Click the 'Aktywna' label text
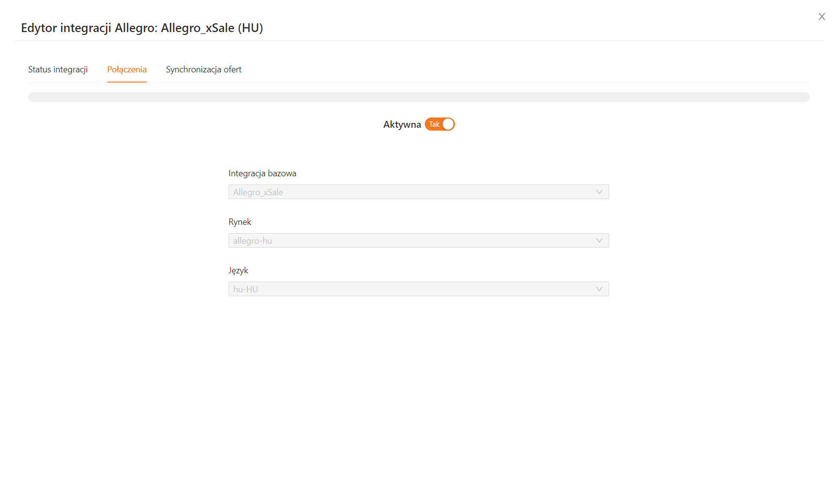The height and width of the screenshot is (504, 836). (402, 124)
